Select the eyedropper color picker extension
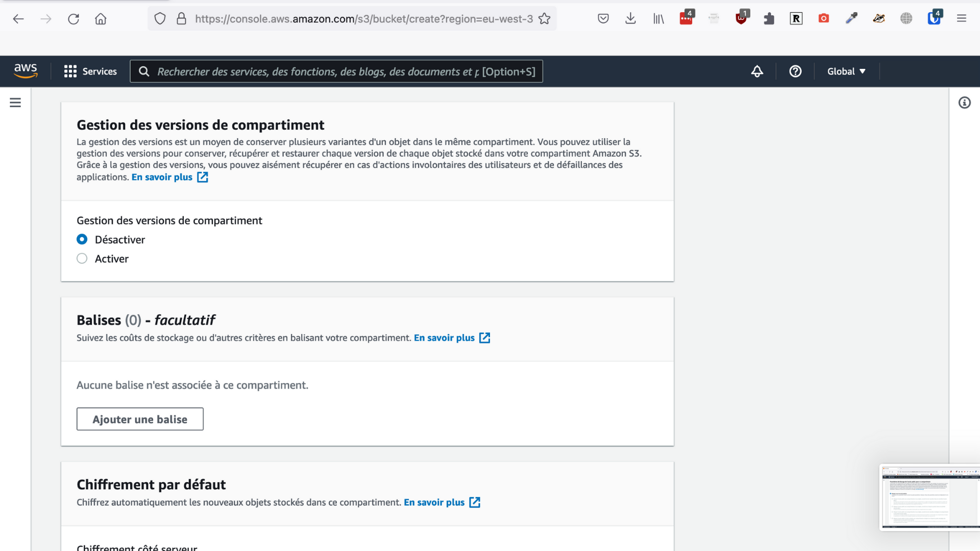Viewport: 980px width, 551px height. point(851,18)
